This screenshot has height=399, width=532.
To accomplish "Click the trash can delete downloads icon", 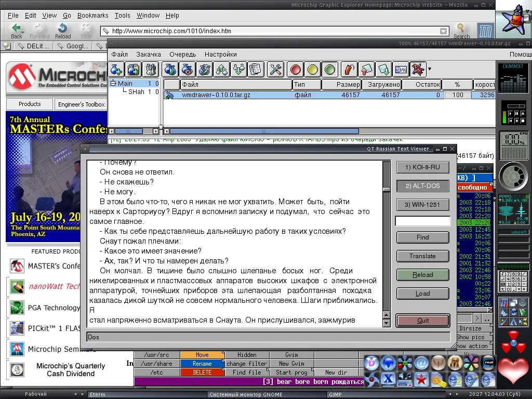I will (x=151, y=70).
